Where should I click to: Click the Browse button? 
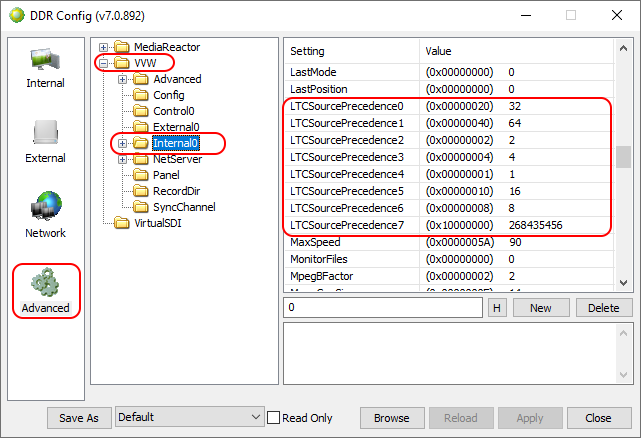392,418
